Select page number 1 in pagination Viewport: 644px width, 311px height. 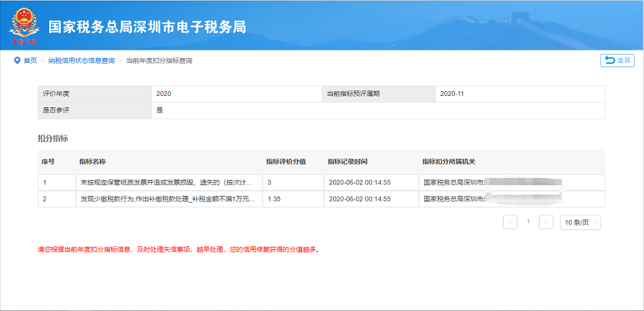[528, 222]
